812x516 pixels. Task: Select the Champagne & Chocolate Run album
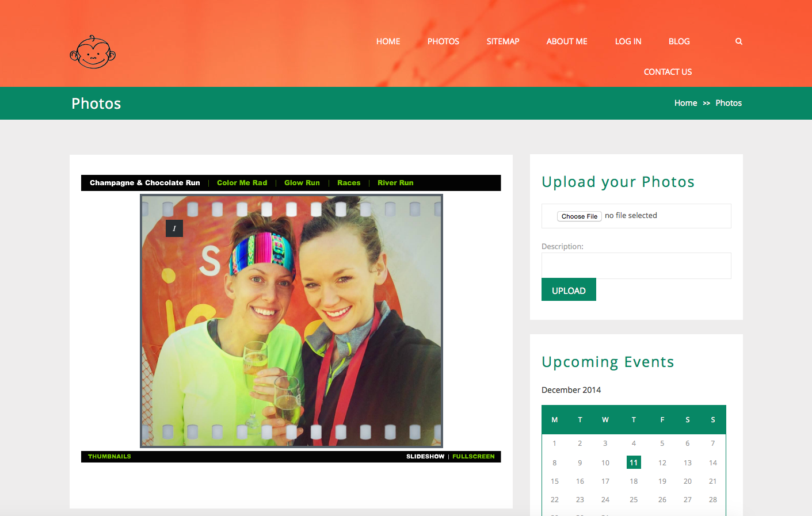coord(145,183)
